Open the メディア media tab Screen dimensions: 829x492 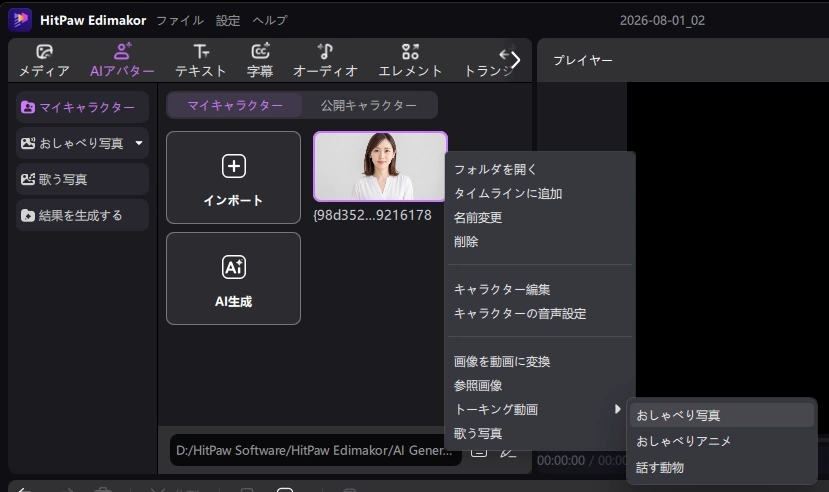(x=44, y=61)
